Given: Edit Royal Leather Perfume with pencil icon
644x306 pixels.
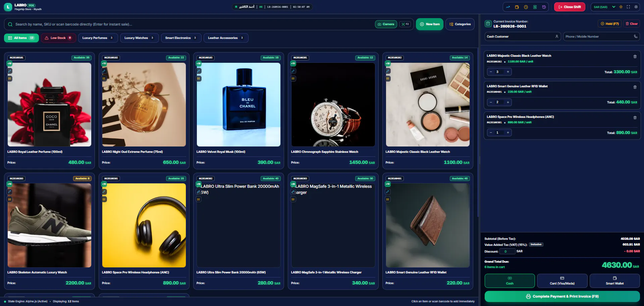Looking at the screenshot, I should [9, 71].
